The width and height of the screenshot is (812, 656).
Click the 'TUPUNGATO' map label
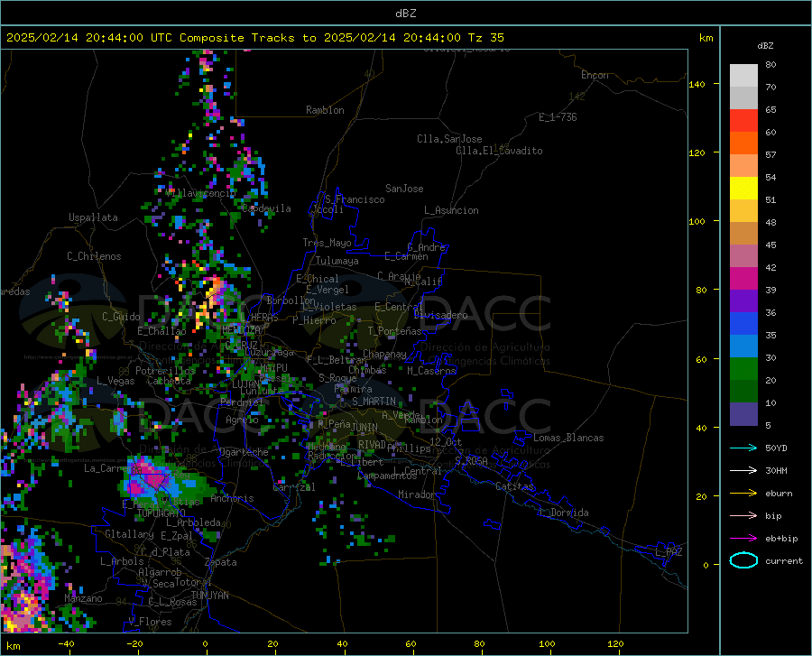point(161,513)
